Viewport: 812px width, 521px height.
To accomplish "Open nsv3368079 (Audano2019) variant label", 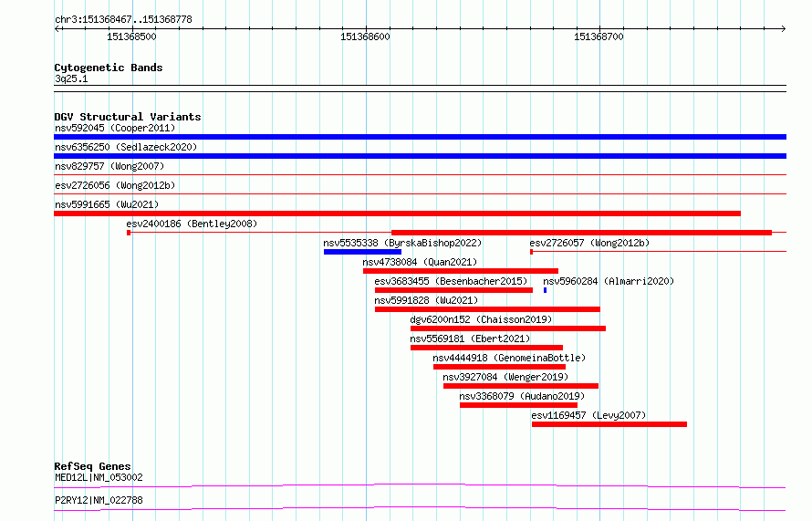I will 522,396.
